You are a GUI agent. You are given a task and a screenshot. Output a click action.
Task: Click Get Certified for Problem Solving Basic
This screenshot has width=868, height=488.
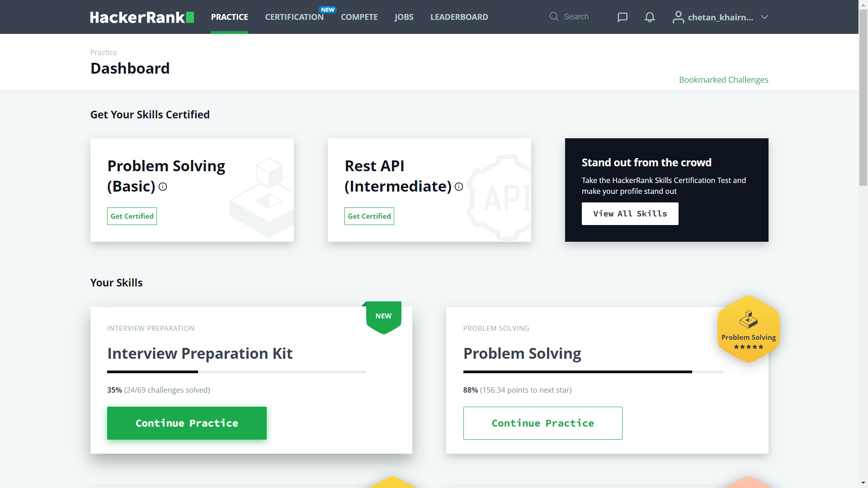click(x=132, y=216)
